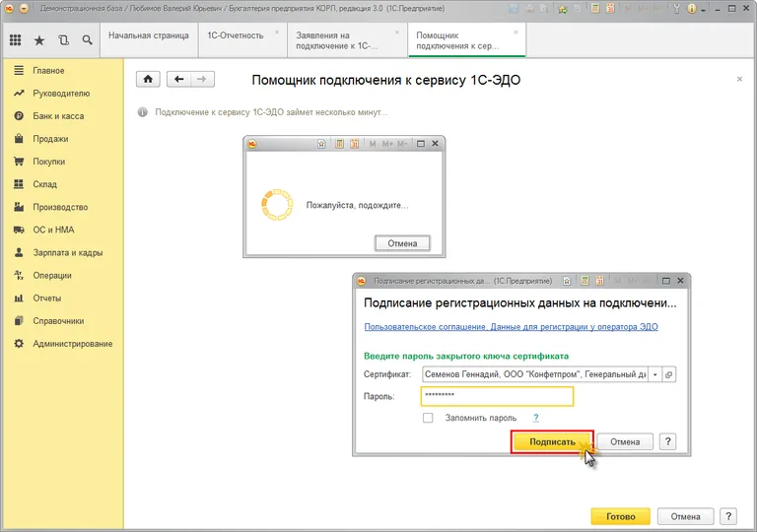
Task: Cancel the Пожалуйста, подождите dialog
Action: click(x=402, y=243)
